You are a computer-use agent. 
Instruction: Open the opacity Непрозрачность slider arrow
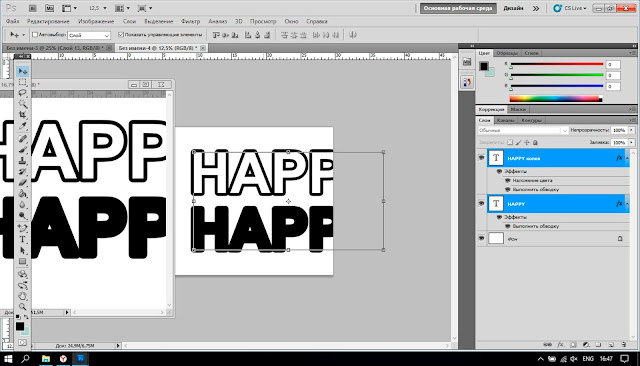point(631,130)
